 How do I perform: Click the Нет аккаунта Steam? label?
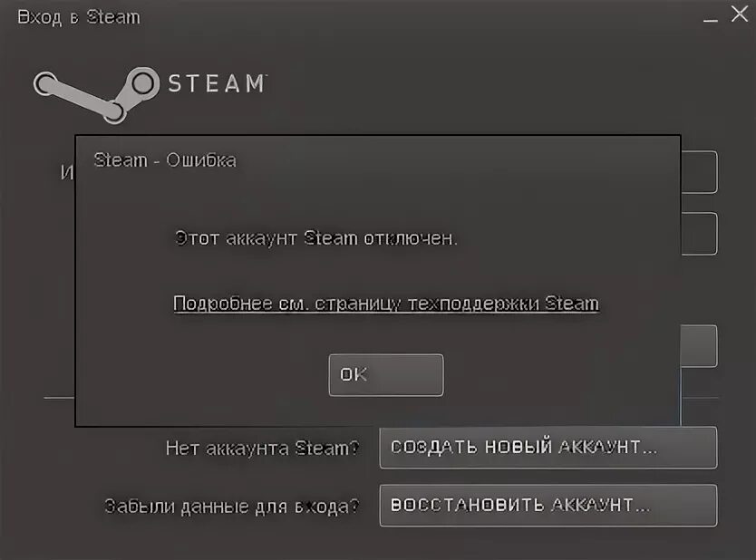262,449
